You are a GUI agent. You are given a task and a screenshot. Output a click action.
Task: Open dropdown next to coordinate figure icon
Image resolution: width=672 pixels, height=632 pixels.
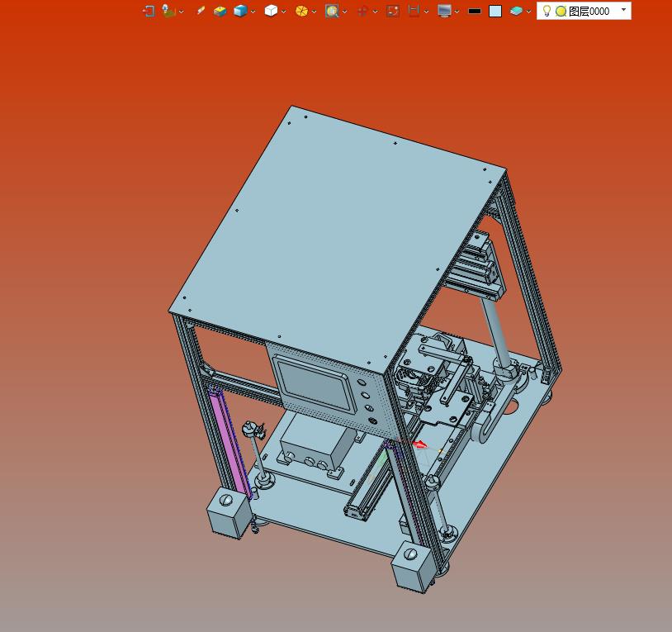(x=182, y=12)
